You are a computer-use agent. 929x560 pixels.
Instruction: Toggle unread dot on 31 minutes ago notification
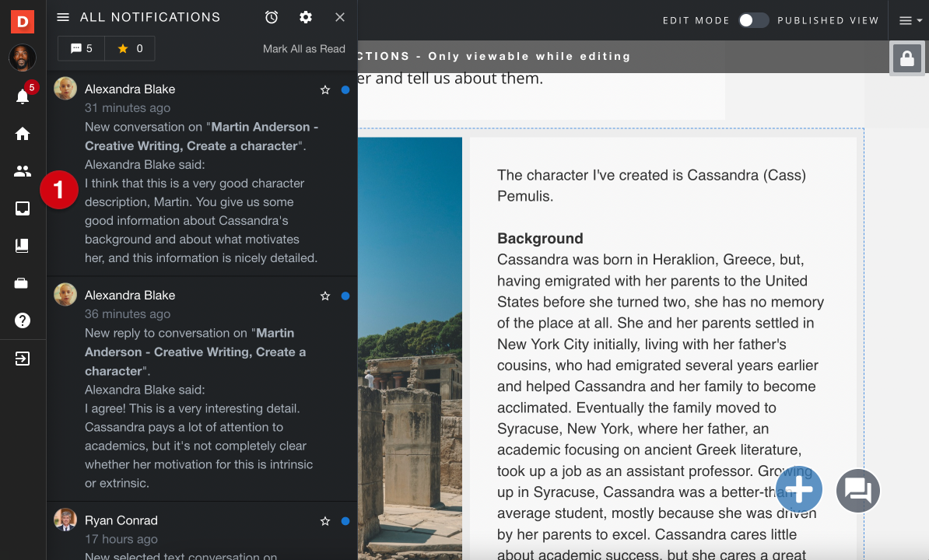click(x=345, y=90)
